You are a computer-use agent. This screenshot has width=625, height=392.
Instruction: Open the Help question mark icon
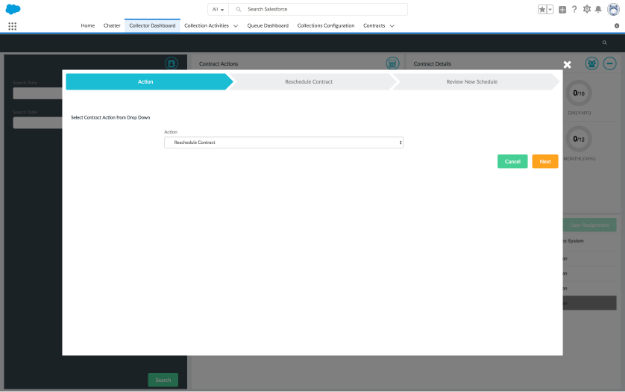pos(574,9)
